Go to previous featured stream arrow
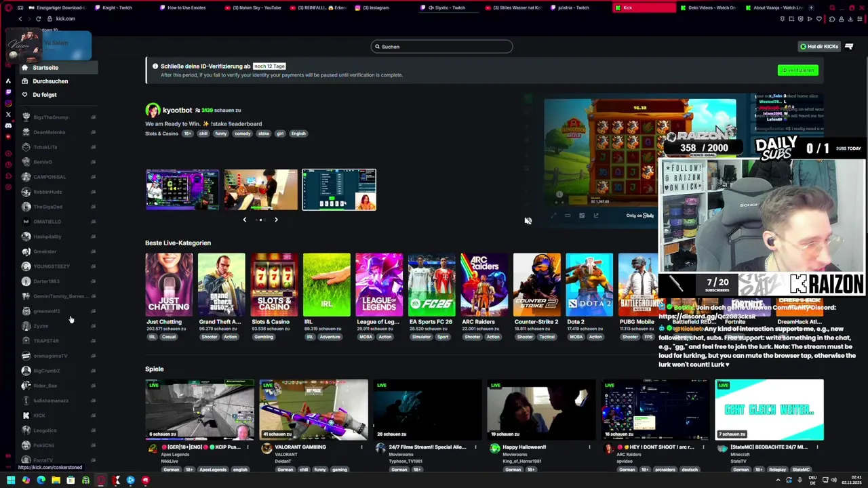868x488 pixels. 245,220
